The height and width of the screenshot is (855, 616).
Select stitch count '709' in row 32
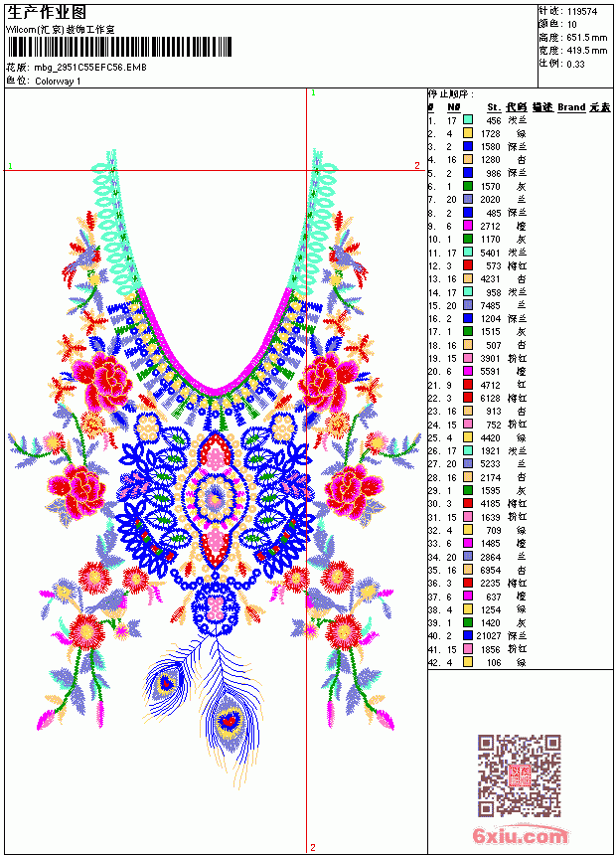pyautogui.click(x=494, y=530)
